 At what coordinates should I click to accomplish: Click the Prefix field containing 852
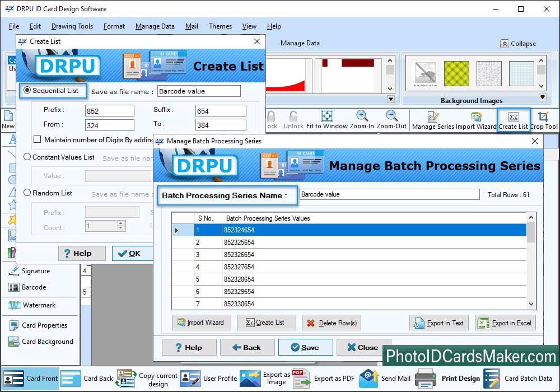(110, 111)
